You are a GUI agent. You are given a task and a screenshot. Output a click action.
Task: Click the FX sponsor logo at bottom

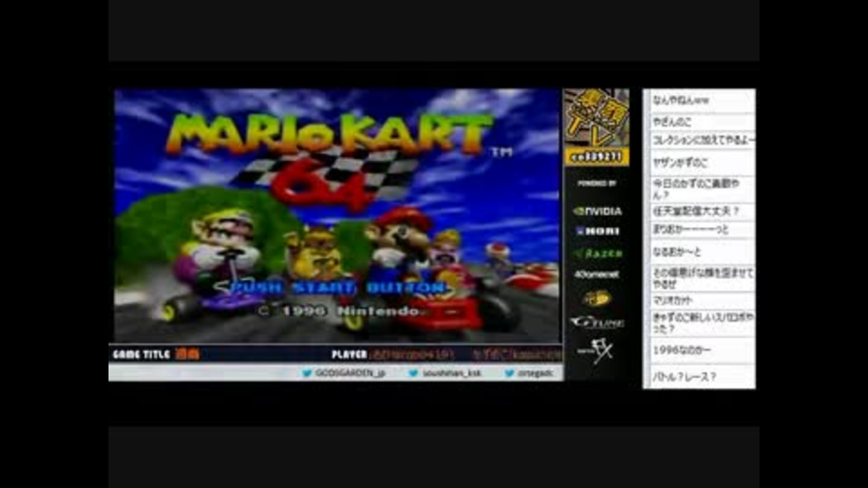596,352
